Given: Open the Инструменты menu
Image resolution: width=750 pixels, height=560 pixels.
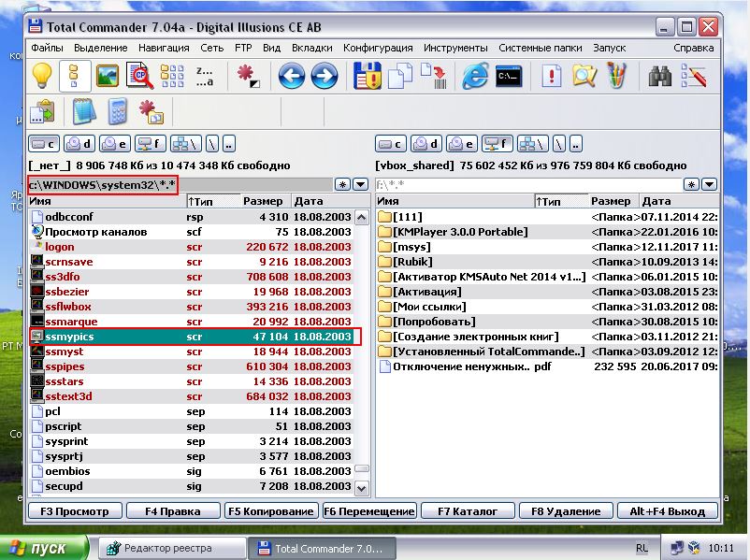Looking at the screenshot, I should tap(455, 48).
